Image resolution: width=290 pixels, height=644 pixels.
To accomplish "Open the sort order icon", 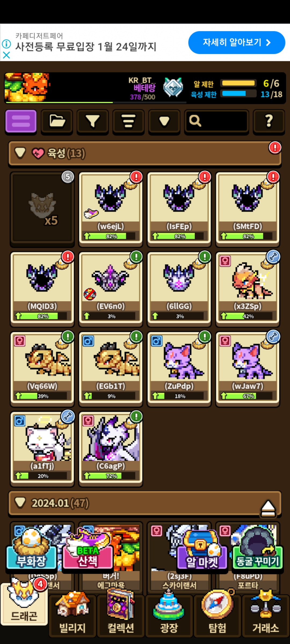I will 128,121.
